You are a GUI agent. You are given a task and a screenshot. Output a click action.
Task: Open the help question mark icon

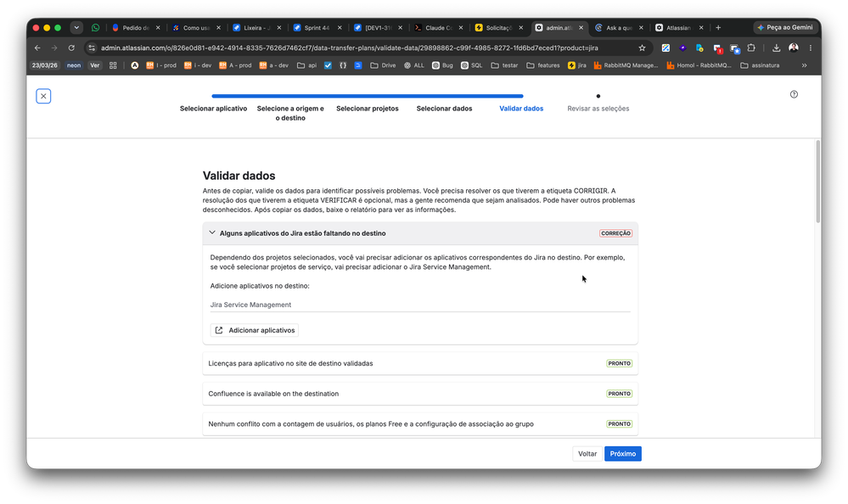(x=794, y=95)
